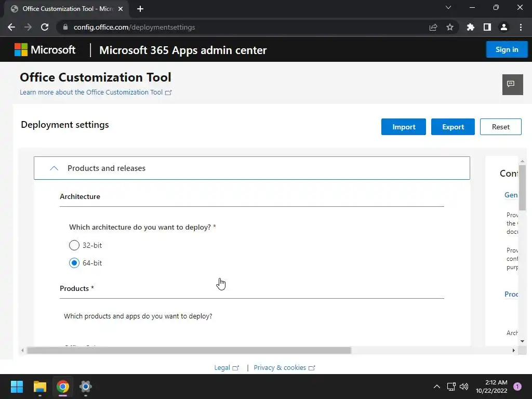Click the taskbar clock and date
This screenshot has width=532, height=399.
[x=491, y=387]
